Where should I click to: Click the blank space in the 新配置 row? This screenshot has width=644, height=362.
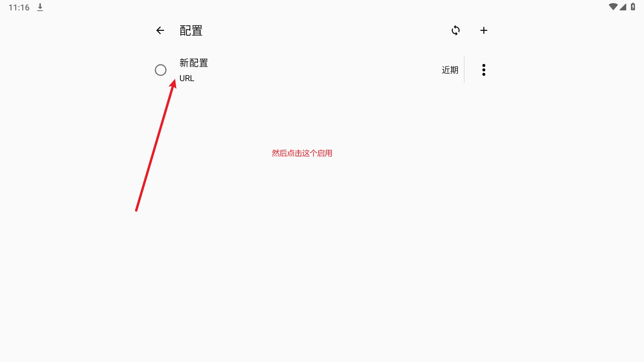(322, 70)
